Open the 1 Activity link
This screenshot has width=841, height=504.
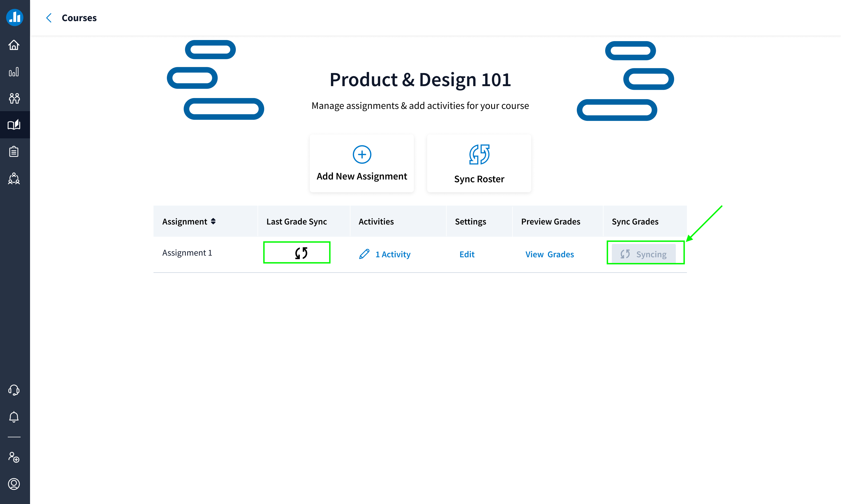pyautogui.click(x=392, y=255)
